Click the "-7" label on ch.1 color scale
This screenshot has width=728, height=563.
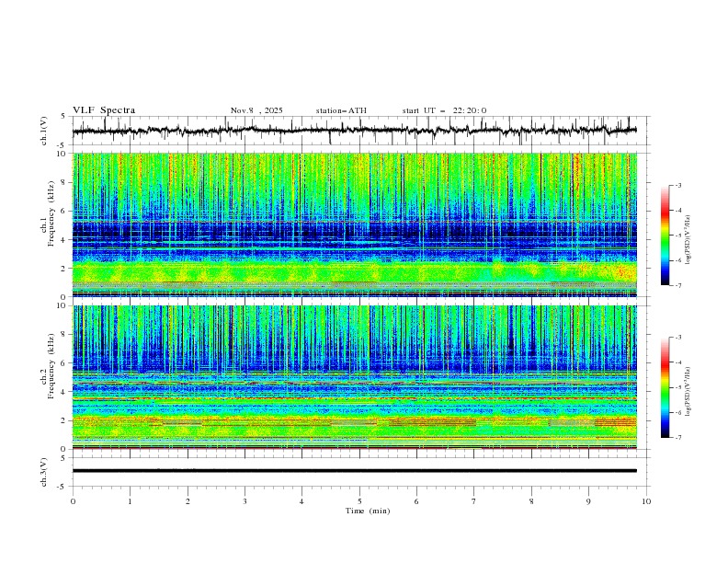pyautogui.click(x=677, y=285)
